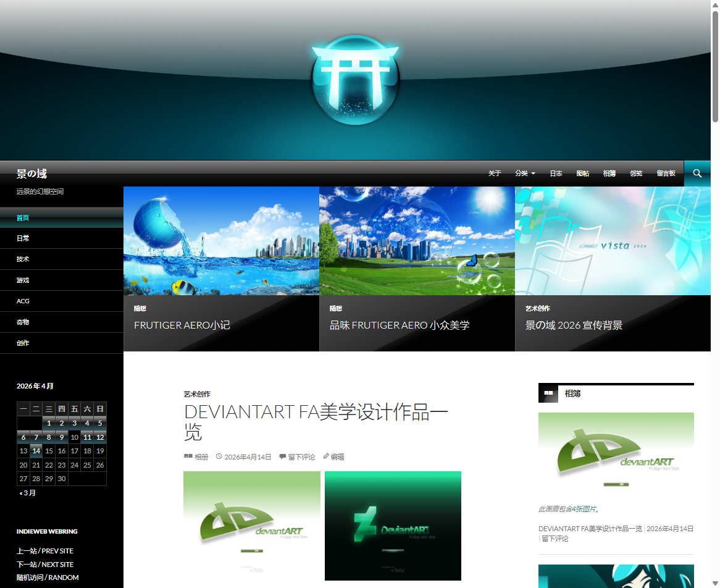Click the 景の域 2026 宣传背景 featured image
Image resolution: width=720 pixels, height=588 pixels.
click(613, 241)
